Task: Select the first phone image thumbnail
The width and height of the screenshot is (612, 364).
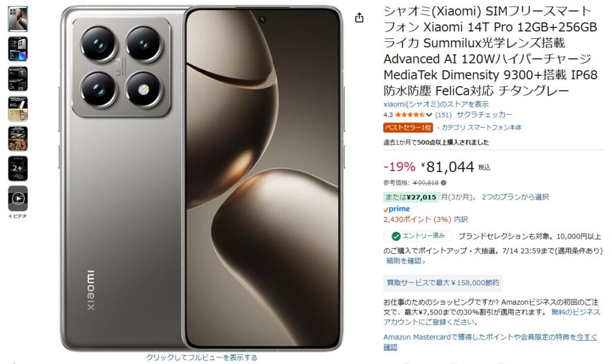Action: pyautogui.click(x=18, y=19)
